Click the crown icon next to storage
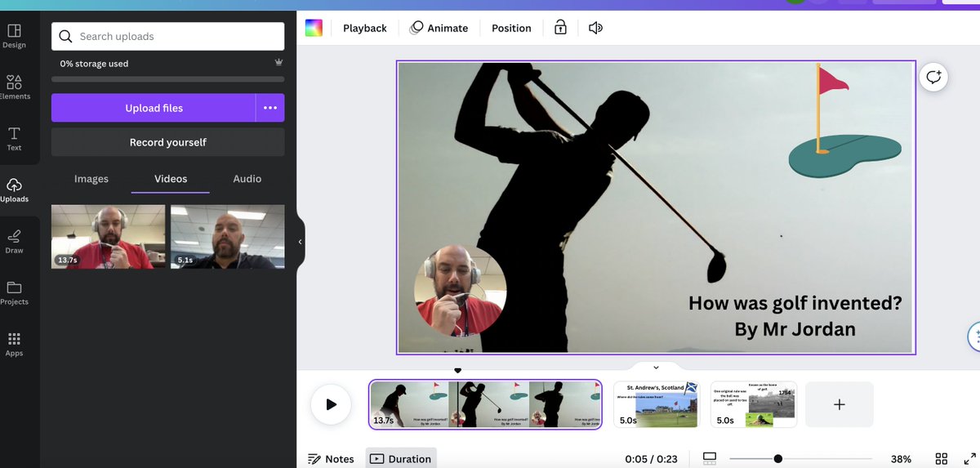The image size is (980, 468). pyautogui.click(x=278, y=63)
